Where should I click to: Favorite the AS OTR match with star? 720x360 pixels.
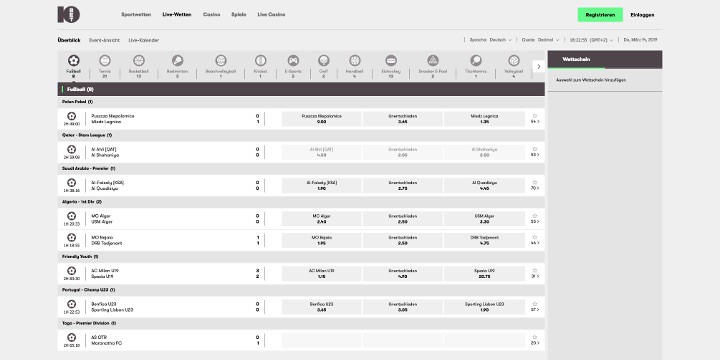point(534,337)
